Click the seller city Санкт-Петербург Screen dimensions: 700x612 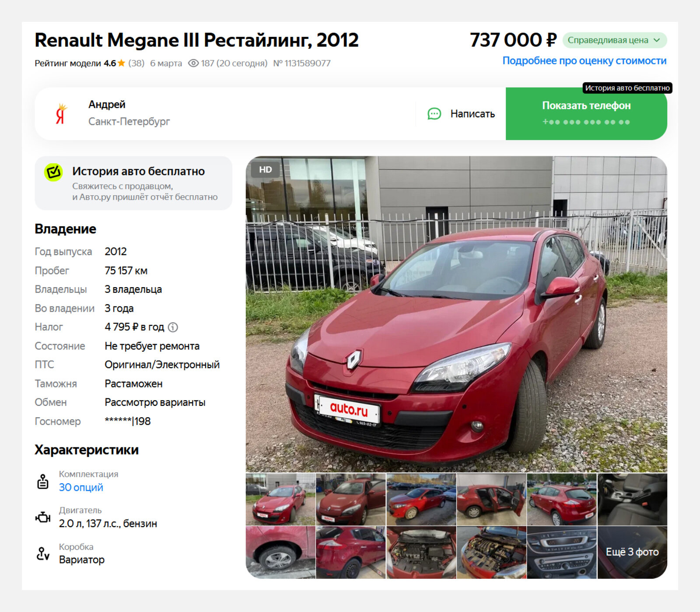coord(129,122)
